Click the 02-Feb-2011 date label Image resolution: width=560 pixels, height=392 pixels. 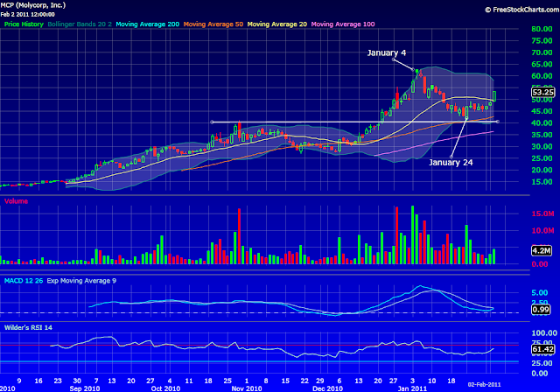pyautogui.click(x=484, y=384)
